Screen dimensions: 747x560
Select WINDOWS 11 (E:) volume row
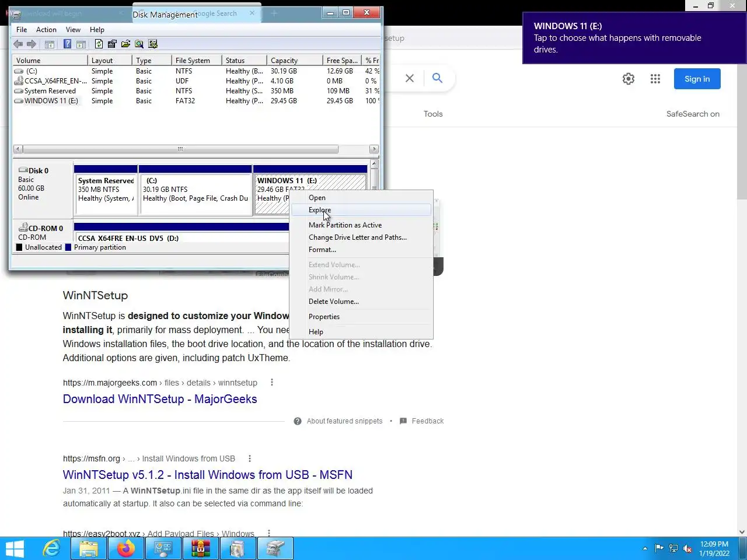coord(196,101)
